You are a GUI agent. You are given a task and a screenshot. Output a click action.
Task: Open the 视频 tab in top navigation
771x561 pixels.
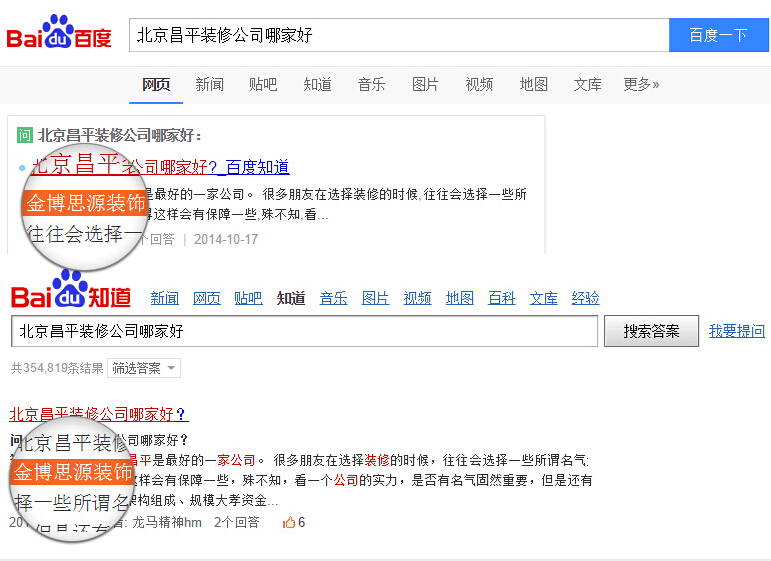click(x=479, y=85)
